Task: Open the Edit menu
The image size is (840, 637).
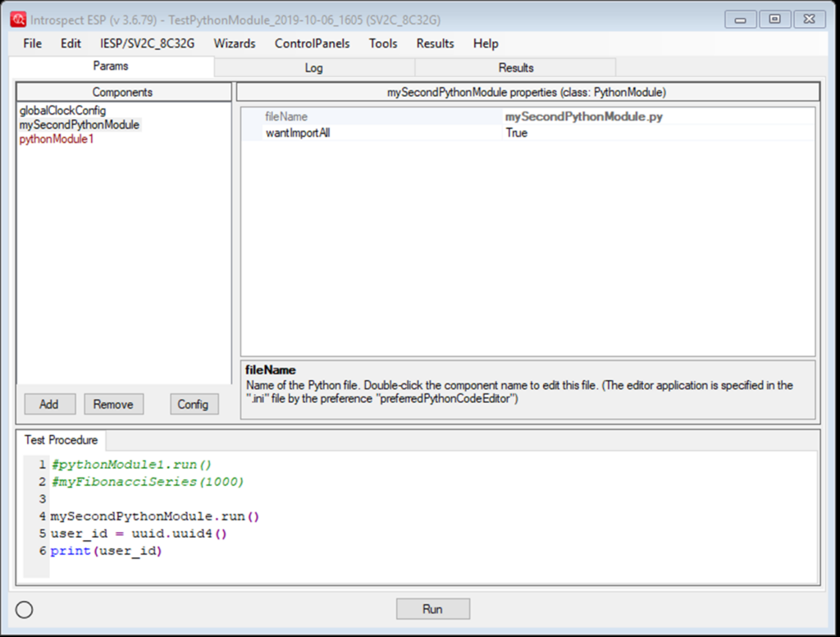Action: tap(71, 44)
